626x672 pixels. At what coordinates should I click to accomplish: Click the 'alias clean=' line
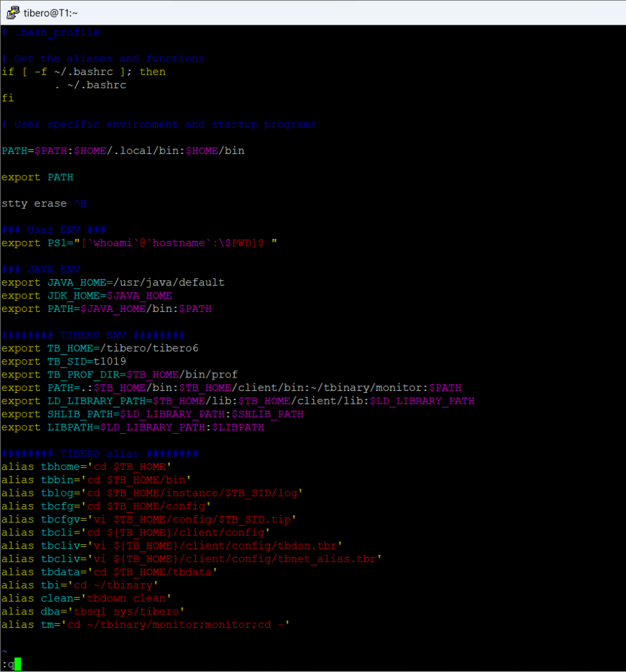(86, 598)
